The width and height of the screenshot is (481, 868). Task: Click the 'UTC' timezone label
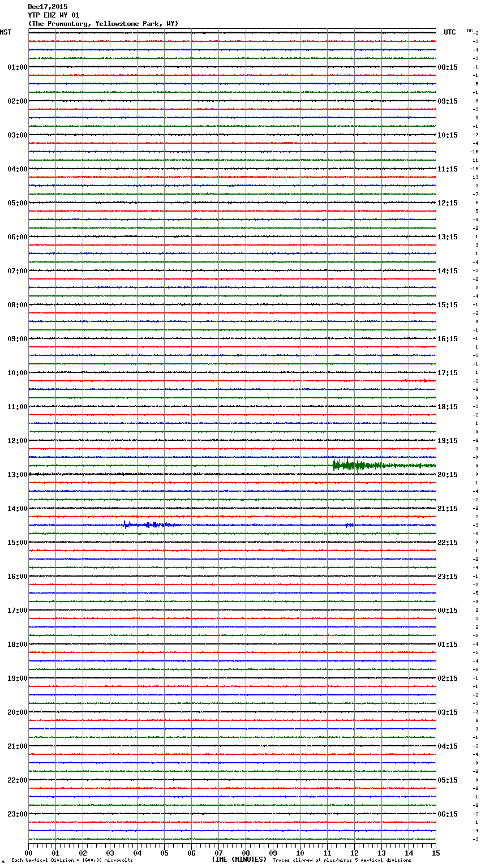pyautogui.click(x=450, y=32)
